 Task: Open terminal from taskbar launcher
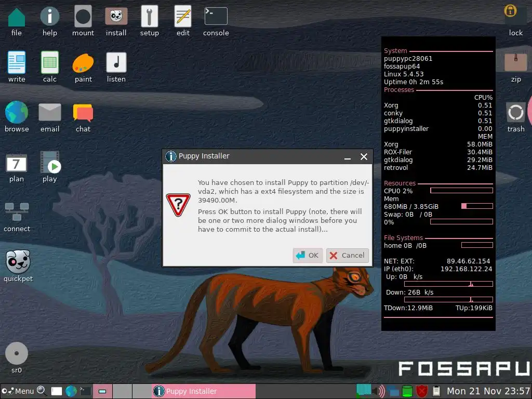(85, 391)
